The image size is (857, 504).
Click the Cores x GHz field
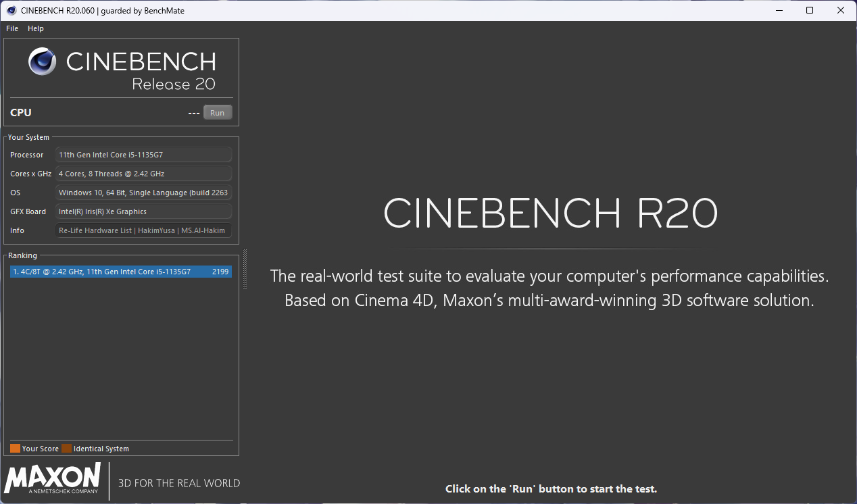(x=143, y=174)
